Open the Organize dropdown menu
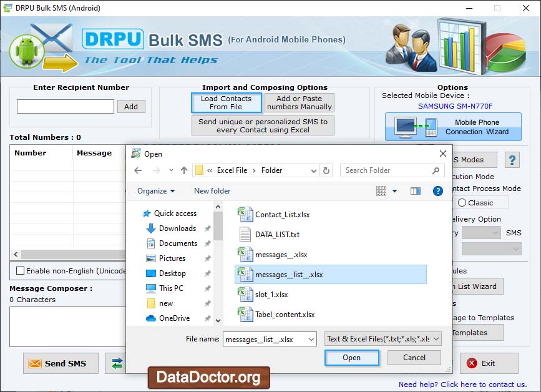This screenshot has height=392, width=541. pos(155,191)
